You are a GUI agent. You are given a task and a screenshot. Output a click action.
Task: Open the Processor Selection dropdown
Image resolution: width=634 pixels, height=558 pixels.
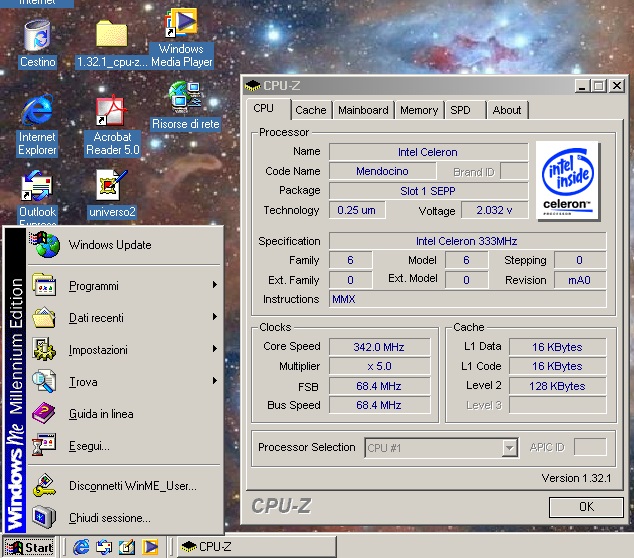[509, 448]
